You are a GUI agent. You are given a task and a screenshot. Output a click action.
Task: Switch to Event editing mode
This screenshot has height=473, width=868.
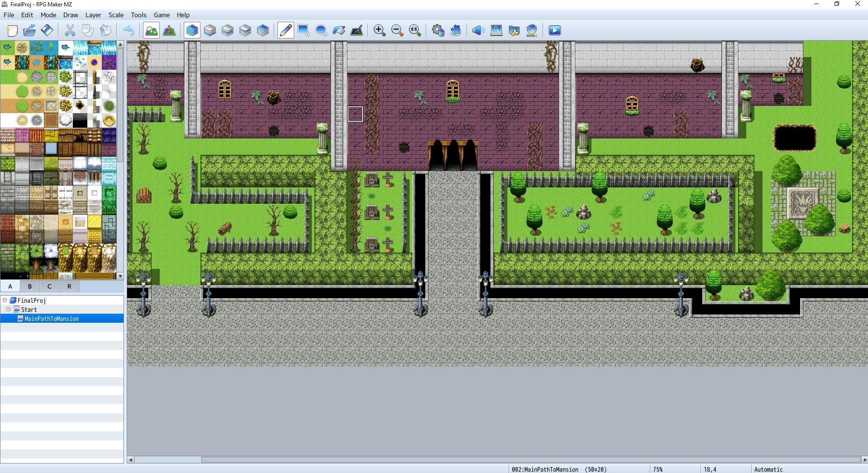coord(169,30)
